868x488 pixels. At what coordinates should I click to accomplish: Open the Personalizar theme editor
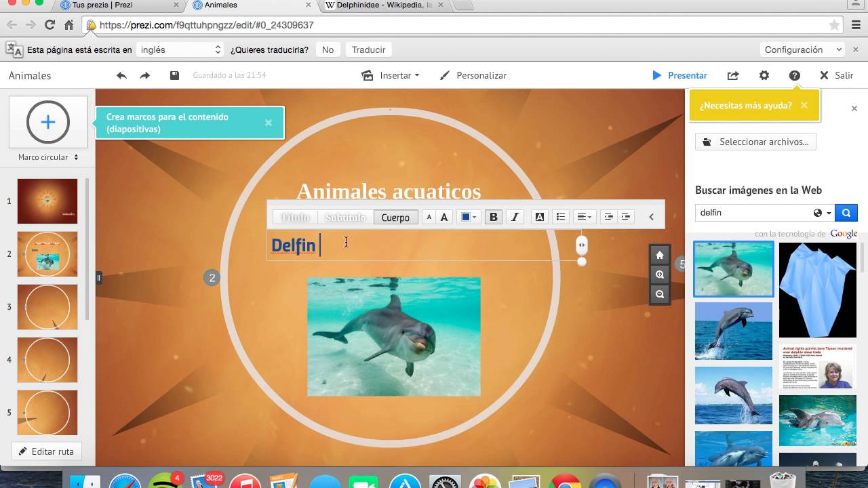(473, 75)
